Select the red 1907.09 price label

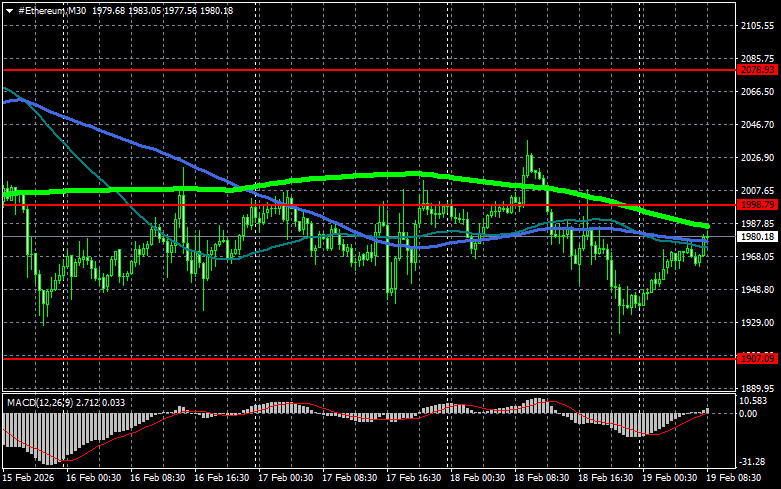click(x=758, y=359)
